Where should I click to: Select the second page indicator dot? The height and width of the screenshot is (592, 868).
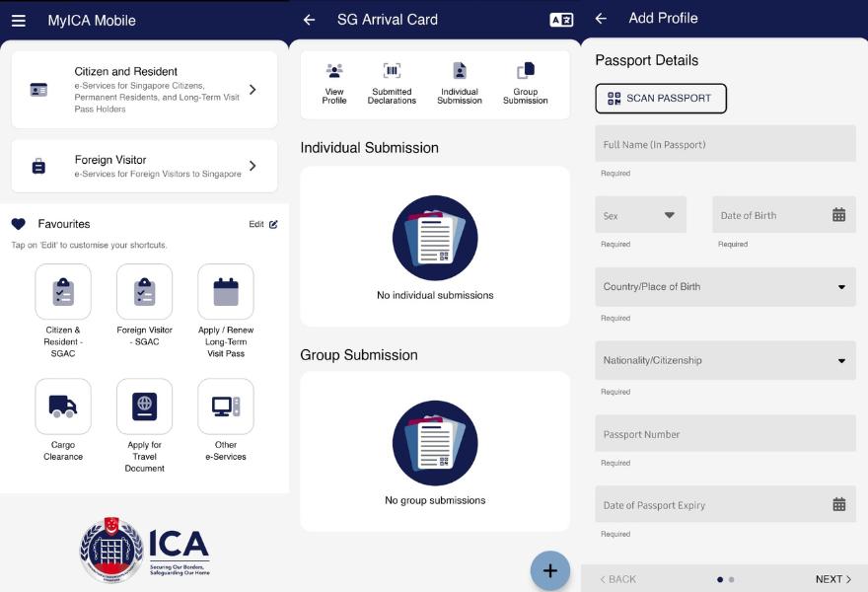pyautogui.click(x=731, y=580)
